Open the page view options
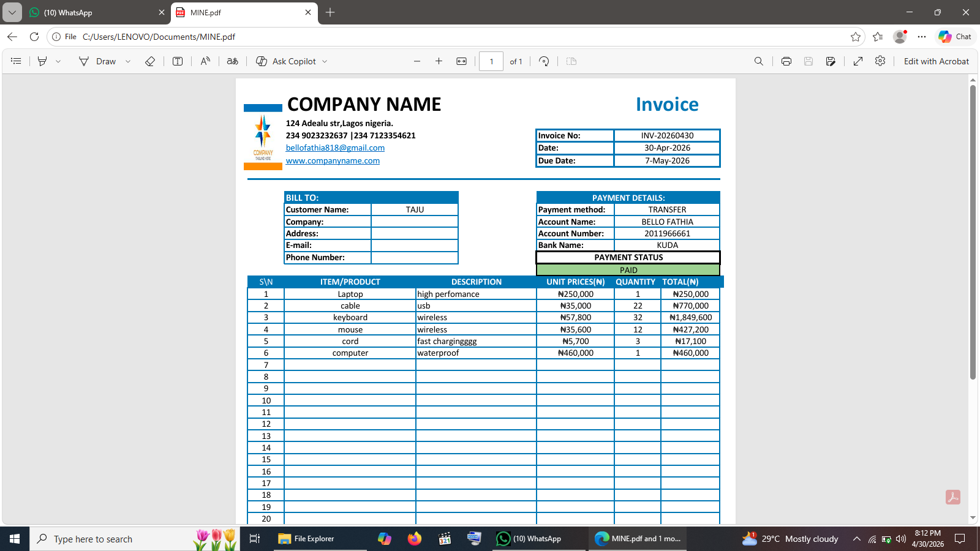Screen dimensions: 980x551 tap(571, 61)
